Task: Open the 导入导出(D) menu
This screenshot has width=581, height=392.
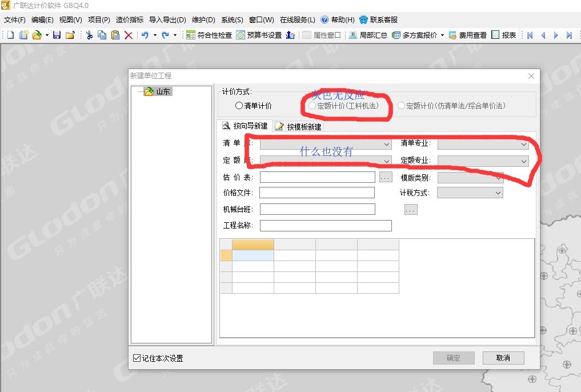Action: point(167,20)
